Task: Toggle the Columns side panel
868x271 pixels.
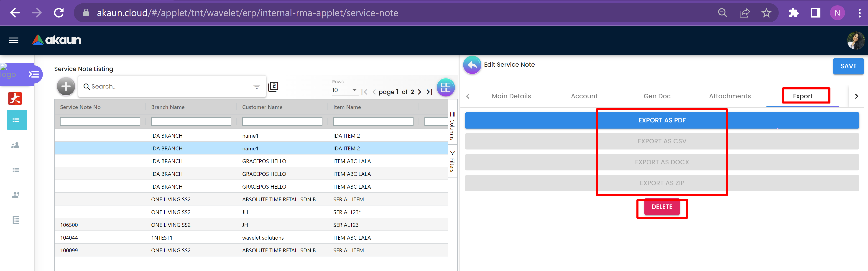Action: [452, 126]
